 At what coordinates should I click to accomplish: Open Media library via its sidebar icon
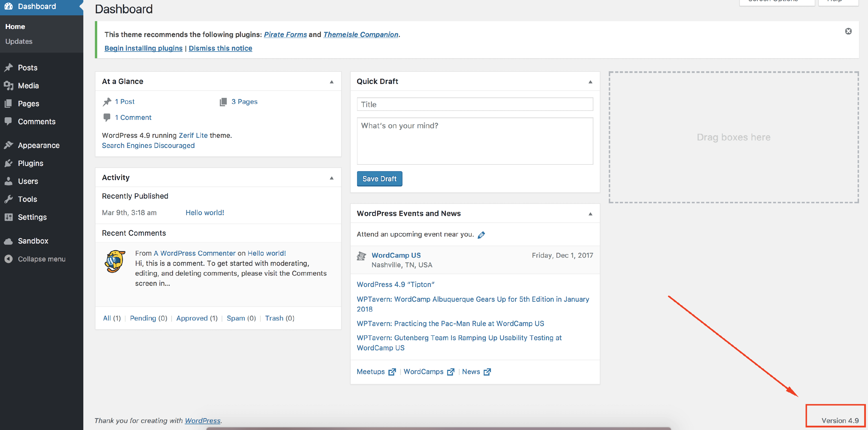click(8, 86)
